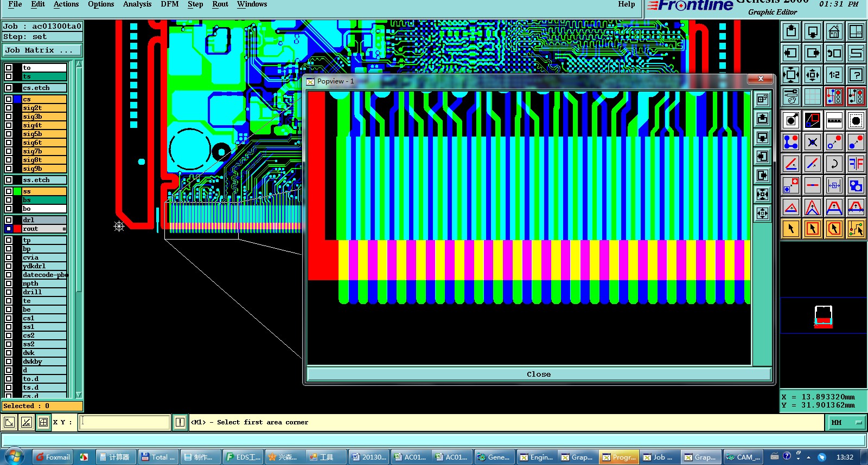Image resolution: width=868 pixels, height=465 pixels.
Task: Click the home view icon
Action: pos(834,31)
